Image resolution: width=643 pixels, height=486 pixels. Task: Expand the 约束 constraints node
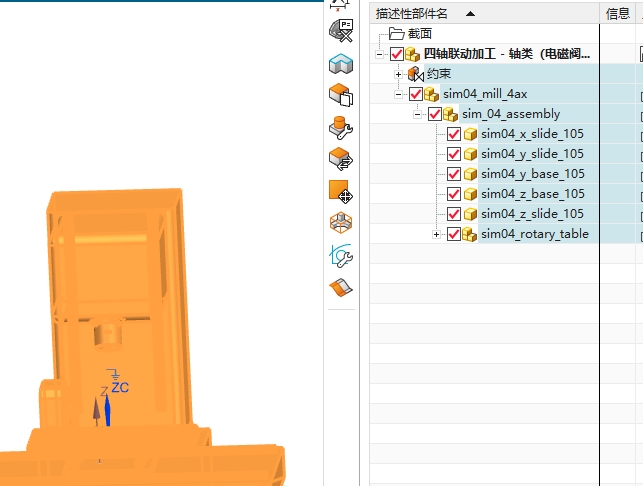pos(399,74)
